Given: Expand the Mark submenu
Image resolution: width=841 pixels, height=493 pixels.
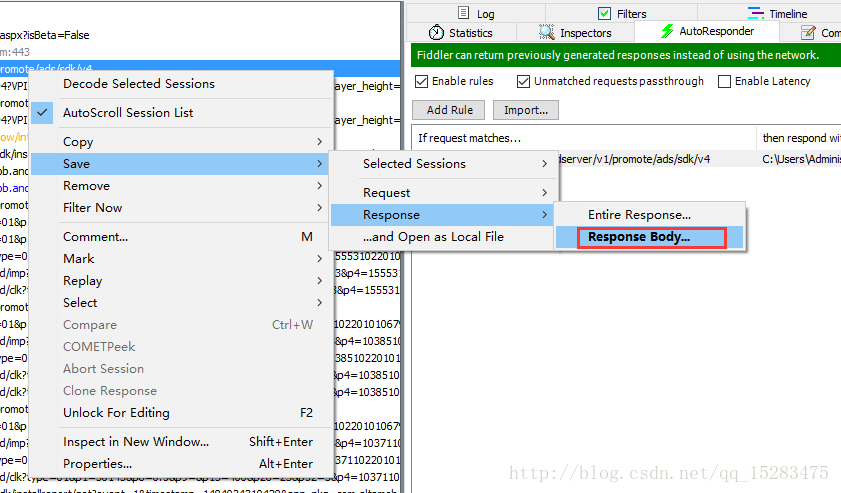Looking at the screenshot, I should pos(181,259).
